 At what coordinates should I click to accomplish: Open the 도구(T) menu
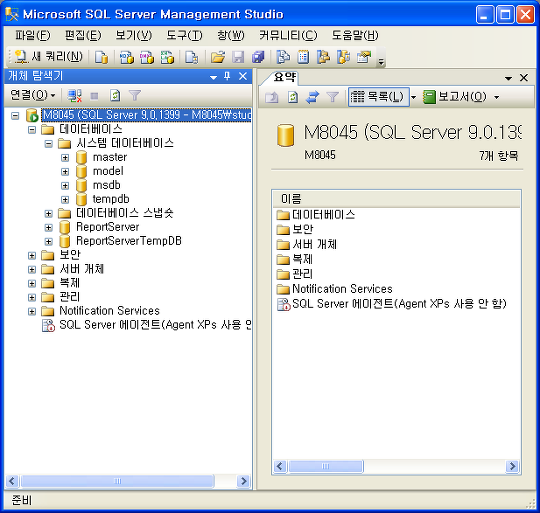click(x=184, y=35)
